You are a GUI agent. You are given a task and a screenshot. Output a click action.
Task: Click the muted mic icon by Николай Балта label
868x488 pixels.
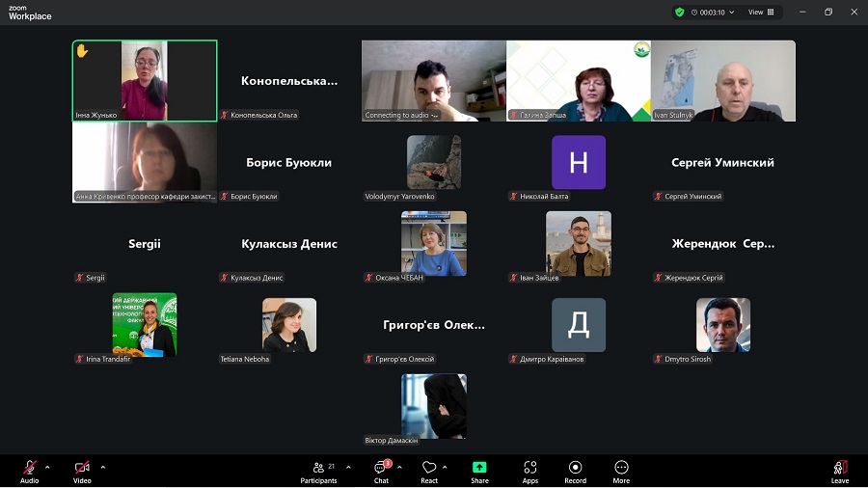tap(514, 197)
